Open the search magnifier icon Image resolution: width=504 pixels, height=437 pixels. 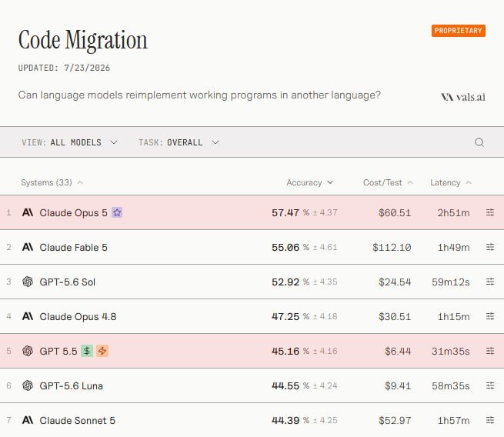click(479, 142)
